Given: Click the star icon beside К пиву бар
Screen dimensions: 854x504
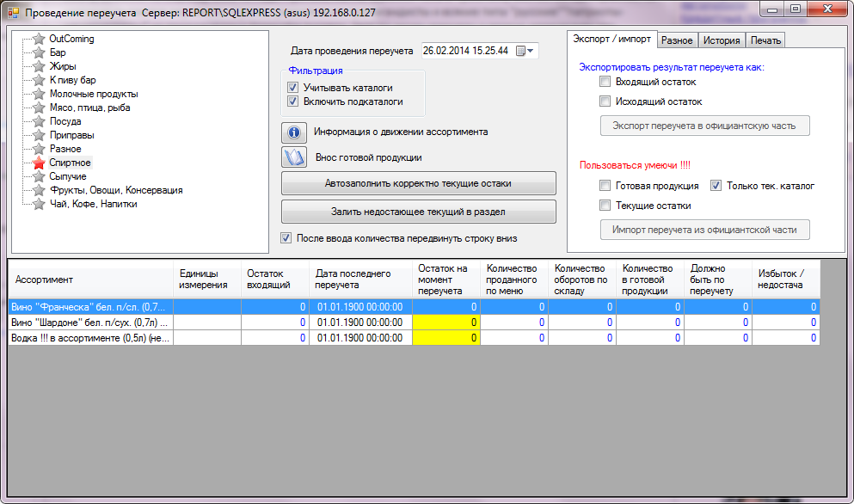Looking at the screenshot, I should point(39,80).
